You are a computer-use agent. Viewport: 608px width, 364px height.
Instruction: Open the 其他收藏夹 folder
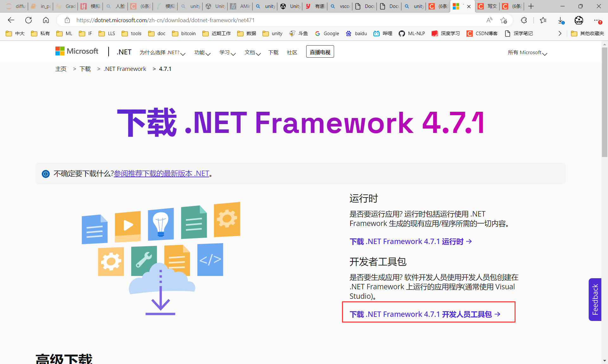[587, 34]
